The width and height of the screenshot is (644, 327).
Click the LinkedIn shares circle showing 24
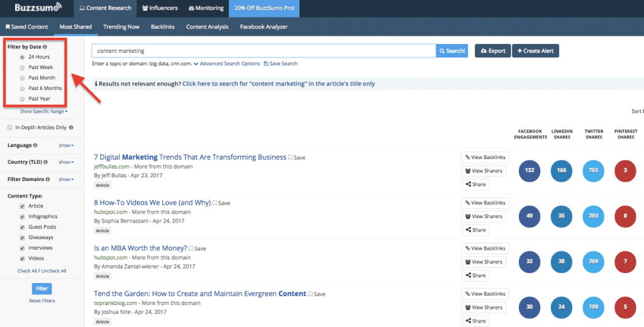pyautogui.click(x=562, y=308)
